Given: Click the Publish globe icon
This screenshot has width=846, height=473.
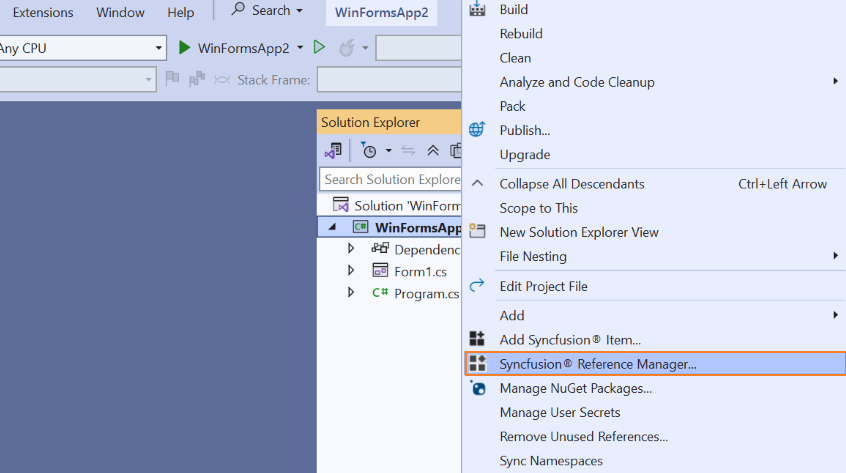Looking at the screenshot, I should pos(477,129).
